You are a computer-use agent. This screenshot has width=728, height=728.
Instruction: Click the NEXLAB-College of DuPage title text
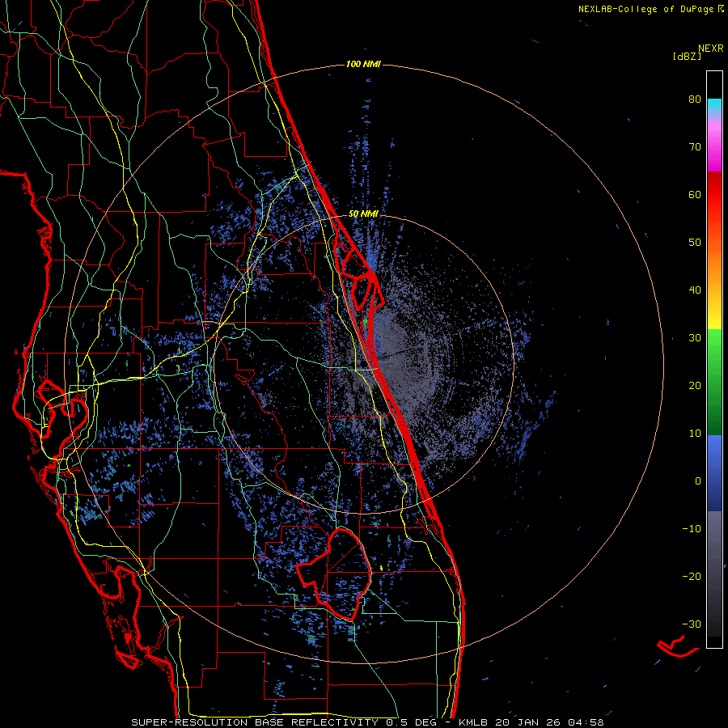[x=646, y=9]
